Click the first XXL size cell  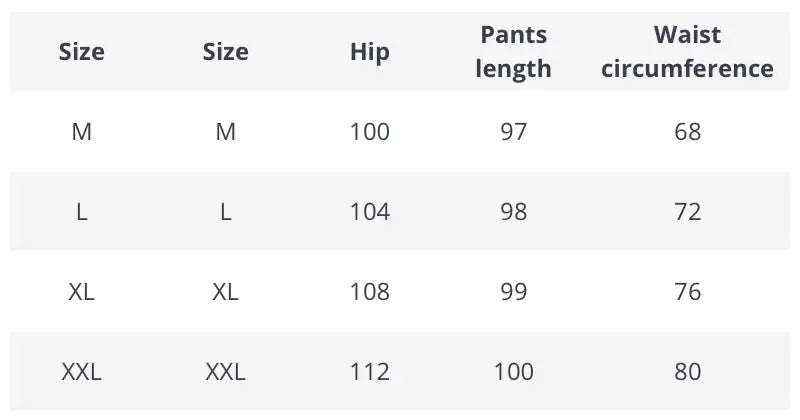click(x=82, y=372)
